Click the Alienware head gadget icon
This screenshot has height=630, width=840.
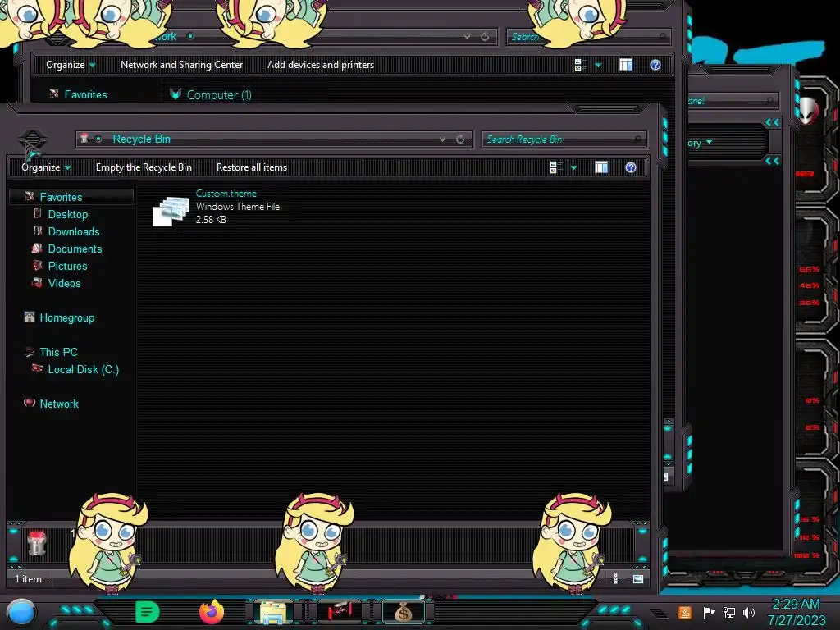pos(809,111)
